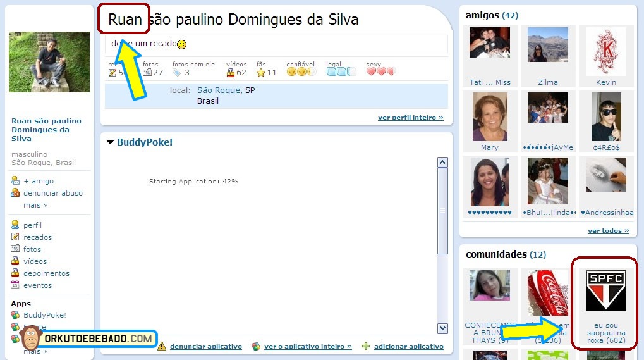The height and width of the screenshot is (360, 644).
Task: Click profile name link under the photo
Action: [x=46, y=130]
